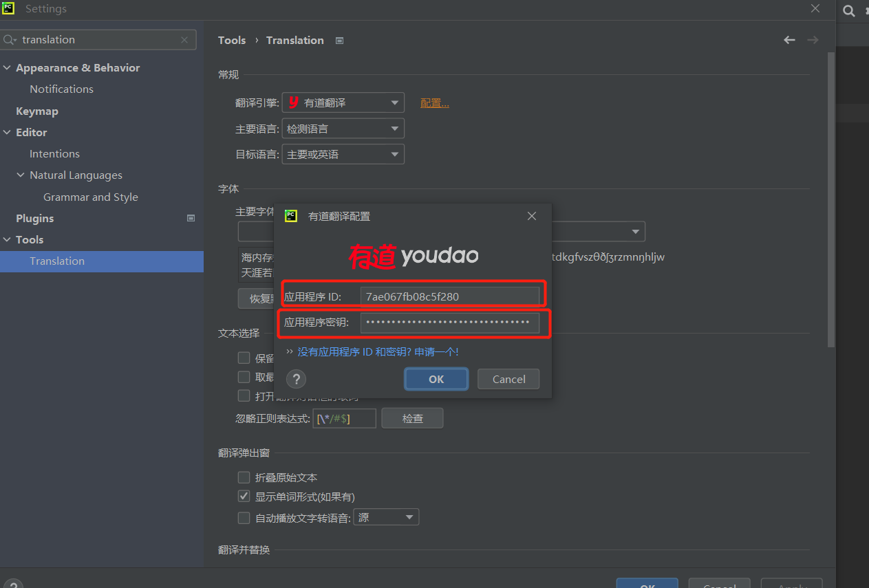Uncheck 显示单词形式(如果有) option
Screen dimensions: 869x588
coord(244,497)
